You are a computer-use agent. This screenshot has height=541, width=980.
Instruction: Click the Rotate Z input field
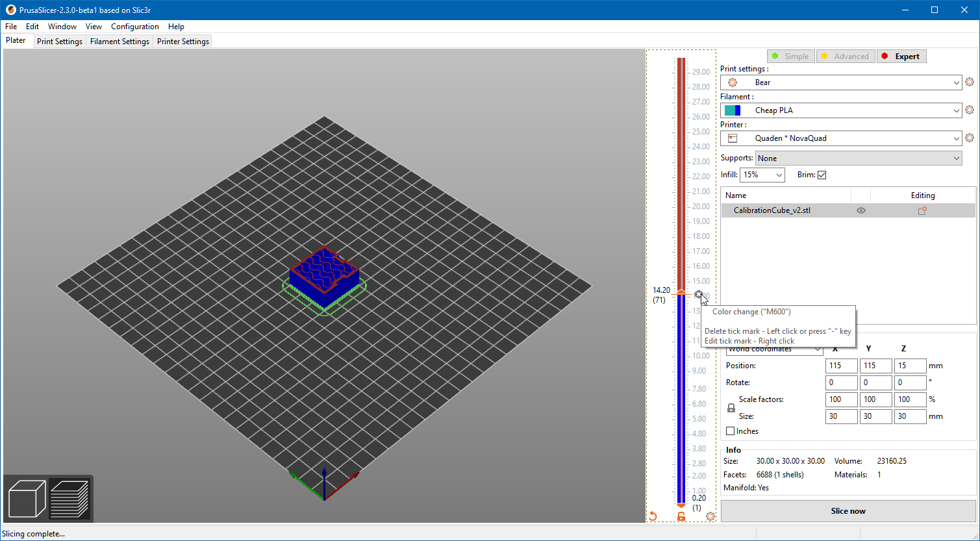(x=911, y=383)
